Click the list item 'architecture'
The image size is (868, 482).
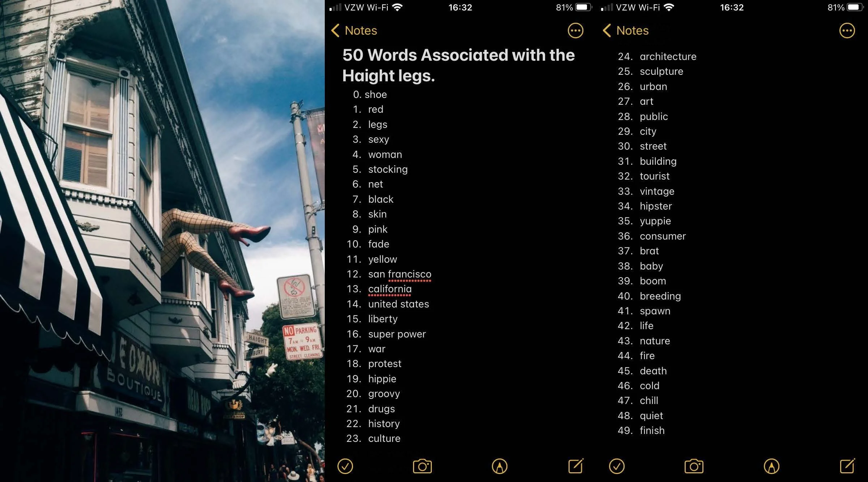tap(668, 57)
